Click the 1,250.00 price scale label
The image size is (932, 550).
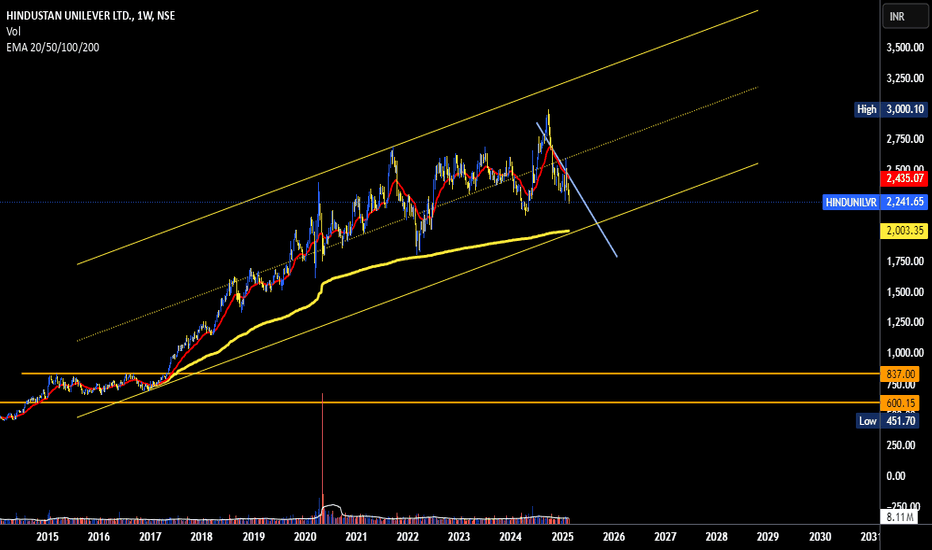(905, 322)
